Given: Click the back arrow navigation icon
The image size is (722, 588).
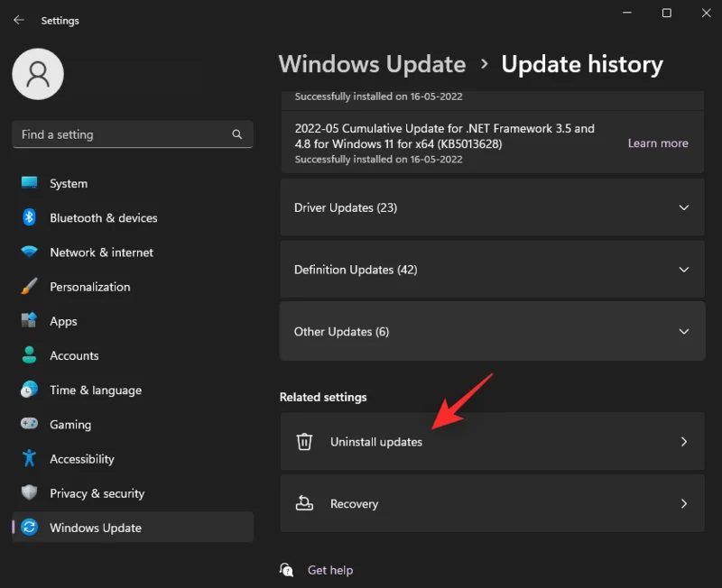Looking at the screenshot, I should tap(18, 20).
